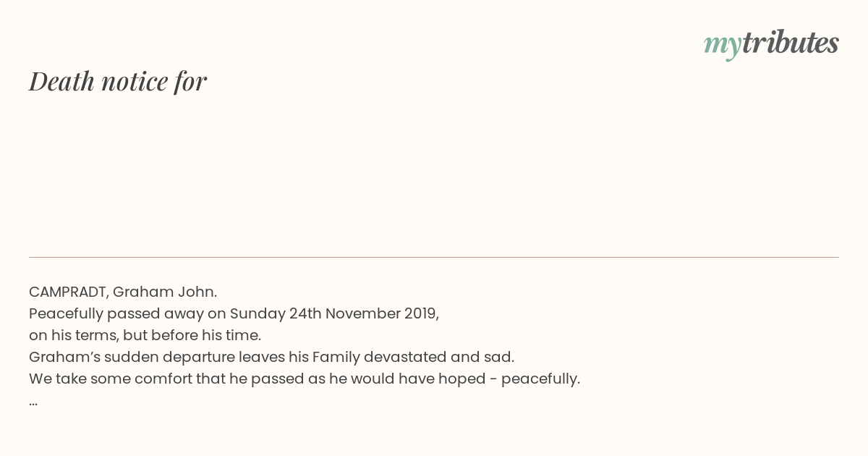Click the surname "CAMPRADT"

click(x=69, y=292)
